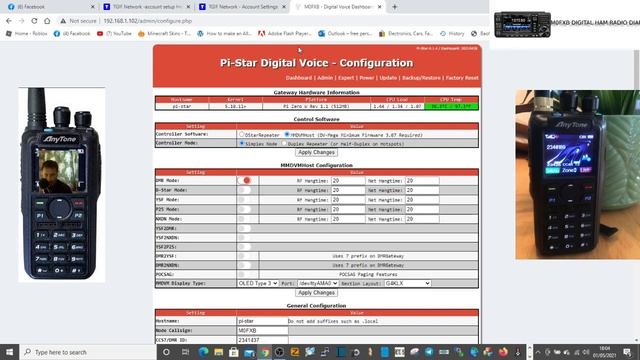
Task: Toggle the YSF Mode switch
Action: pos(245,200)
